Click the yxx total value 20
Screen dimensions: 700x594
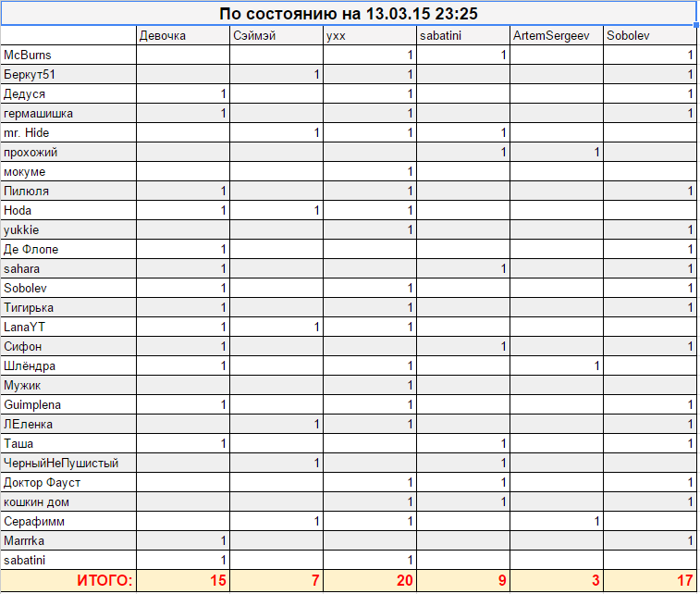370,580
